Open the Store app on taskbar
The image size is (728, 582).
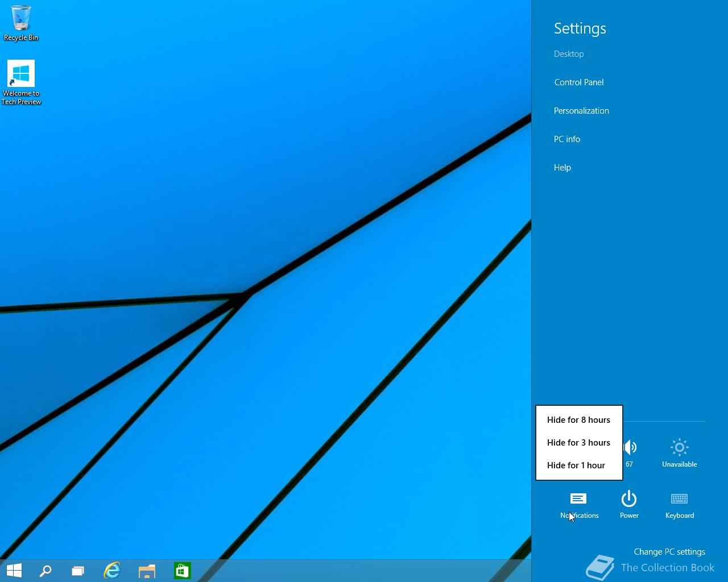pyautogui.click(x=182, y=571)
